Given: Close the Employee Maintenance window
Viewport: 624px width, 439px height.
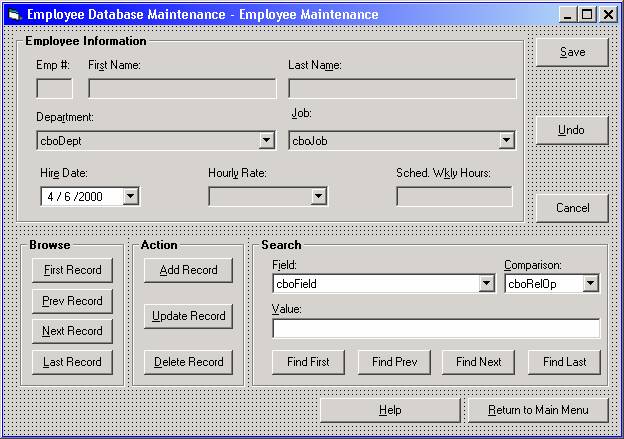Looking at the screenshot, I should pyautogui.click(x=608, y=15).
